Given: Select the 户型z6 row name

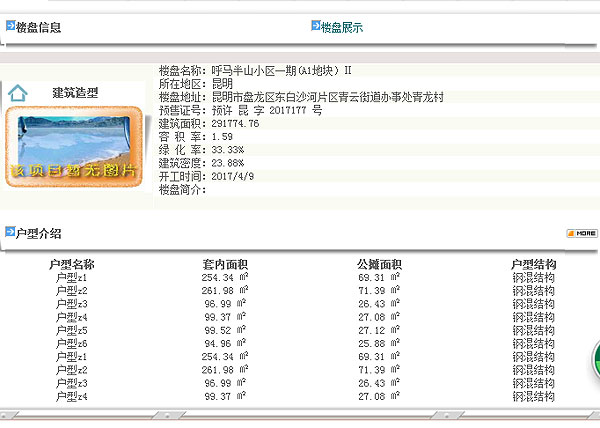Looking at the screenshot, I should [72, 343].
